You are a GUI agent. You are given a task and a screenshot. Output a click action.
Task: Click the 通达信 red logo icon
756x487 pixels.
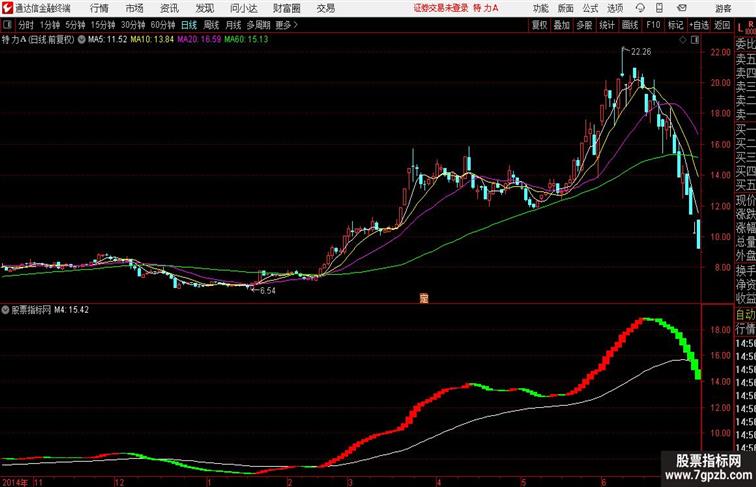(x=8, y=8)
